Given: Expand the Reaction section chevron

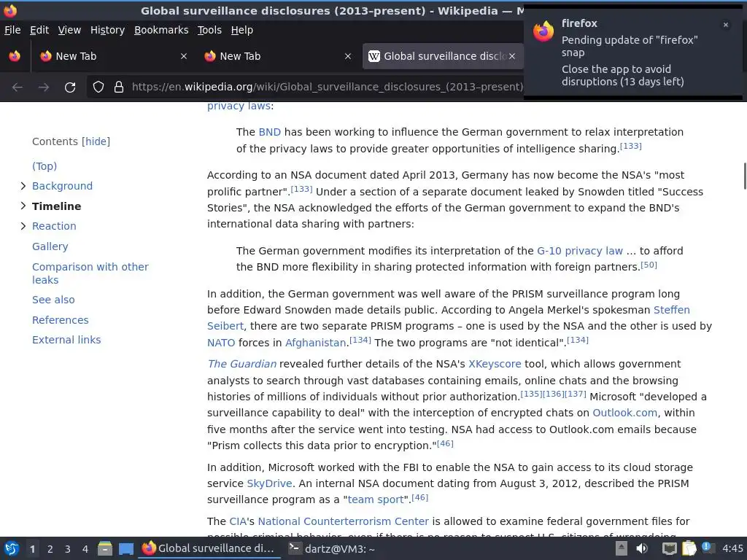Looking at the screenshot, I should (x=23, y=226).
